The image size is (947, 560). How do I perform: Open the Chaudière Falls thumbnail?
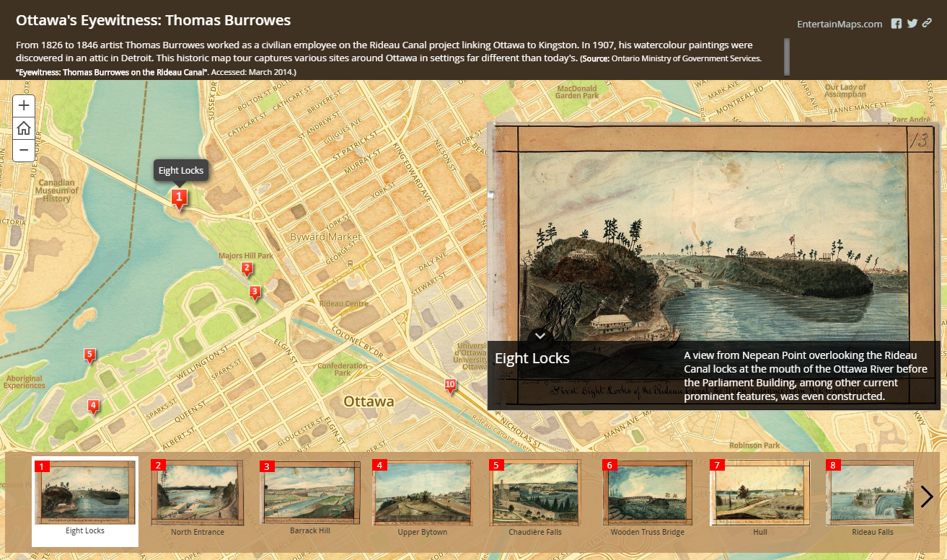click(x=534, y=499)
